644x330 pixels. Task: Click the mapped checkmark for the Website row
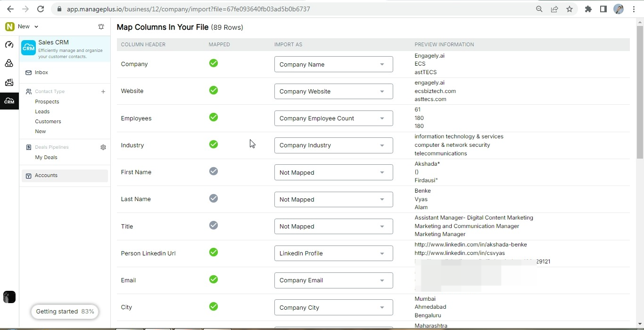214,90
